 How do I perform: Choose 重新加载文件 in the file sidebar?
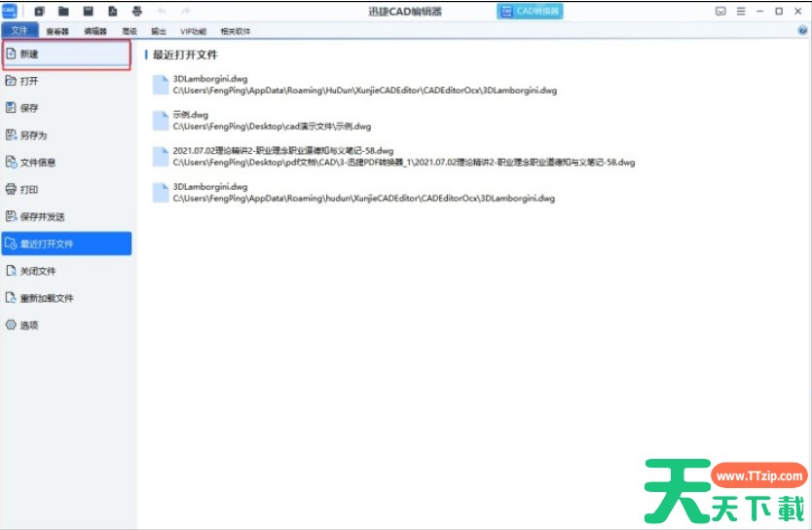(x=66, y=298)
